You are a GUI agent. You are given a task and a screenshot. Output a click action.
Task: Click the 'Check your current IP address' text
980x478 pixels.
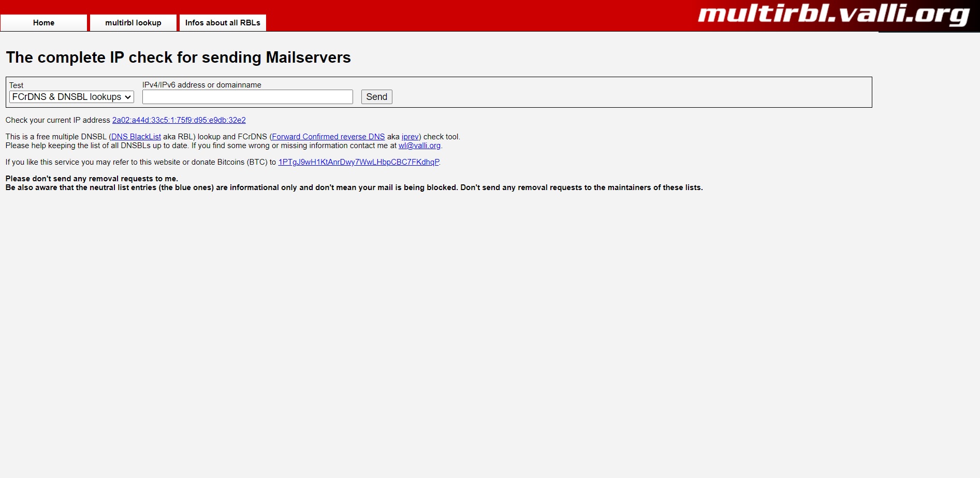(x=58, y=120)
